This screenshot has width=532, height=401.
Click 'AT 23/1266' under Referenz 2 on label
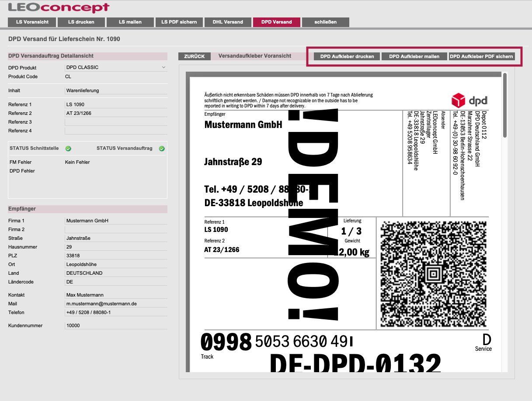[222, 250]
